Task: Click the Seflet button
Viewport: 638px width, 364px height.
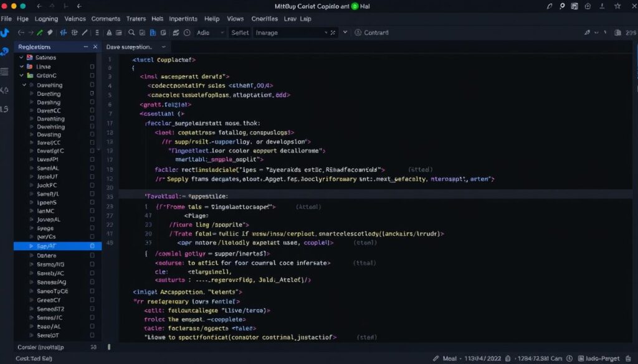Action: tap(240, 32)
